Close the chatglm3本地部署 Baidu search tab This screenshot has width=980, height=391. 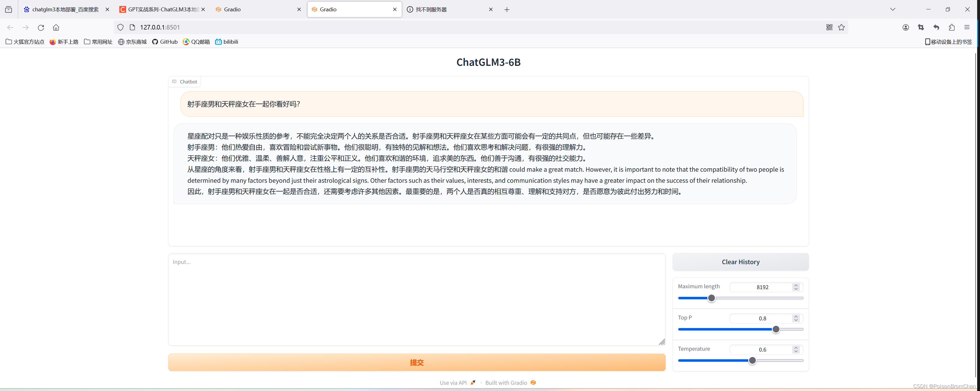[107, 9]
